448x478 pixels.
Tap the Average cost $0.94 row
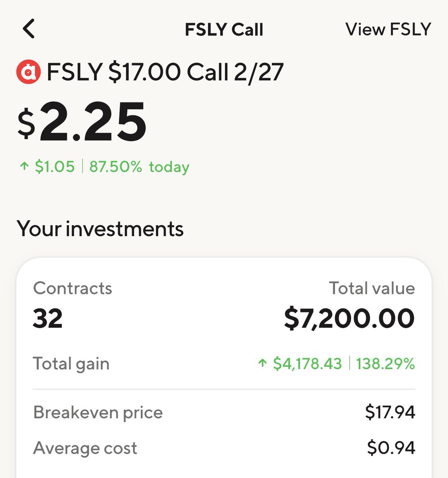[x=224, y=448]
